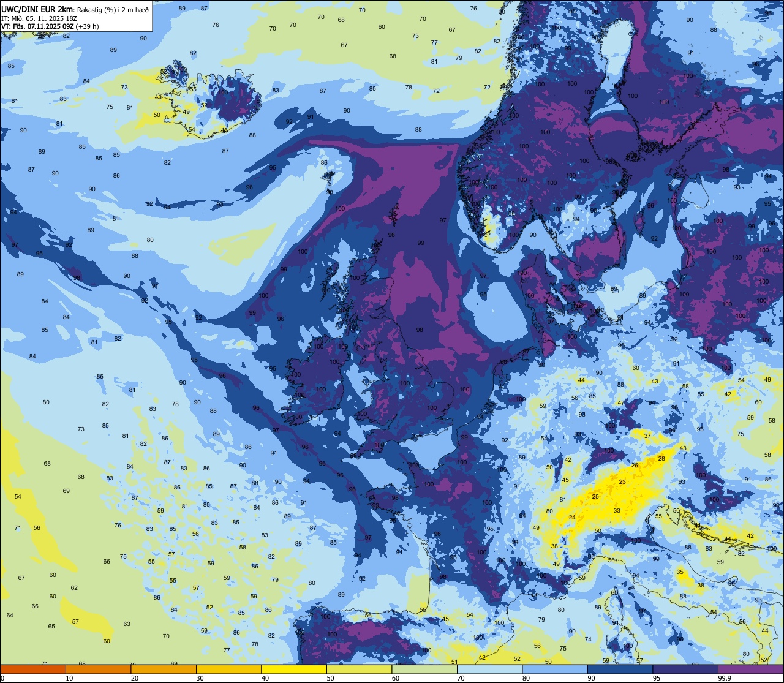
Task: Click the '(+39 h)' forecast offset text
Action: pos(87,26)
